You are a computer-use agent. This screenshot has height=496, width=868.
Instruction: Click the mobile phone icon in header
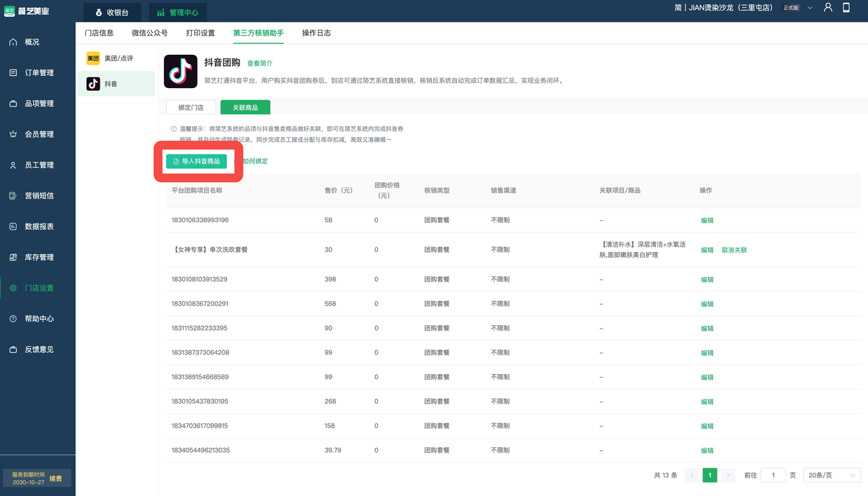pyautogui.click(x=846, y=7)
